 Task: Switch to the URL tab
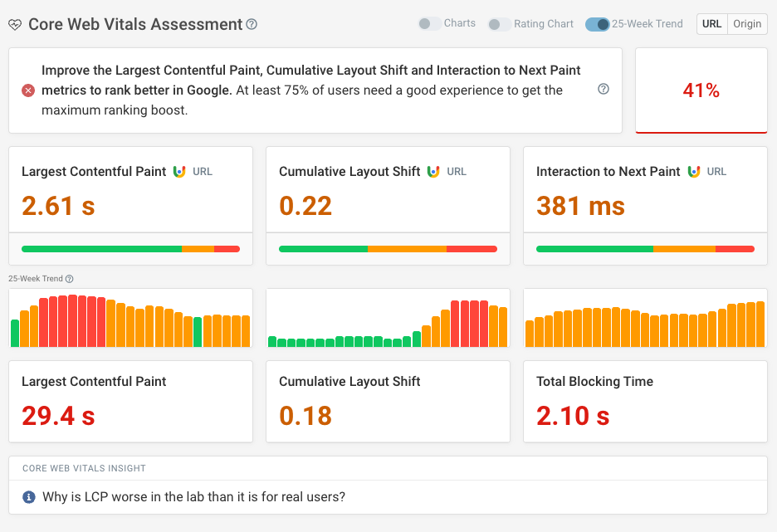click(x=711, y=24)
